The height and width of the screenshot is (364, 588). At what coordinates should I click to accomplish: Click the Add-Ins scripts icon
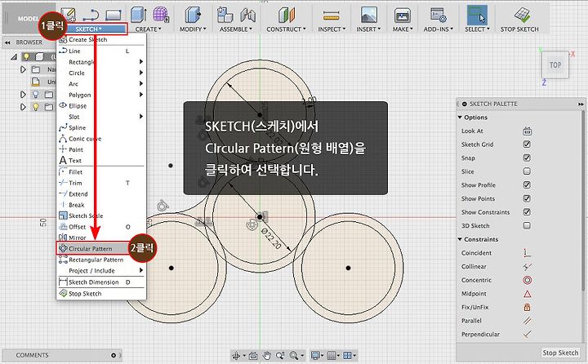coord(438,15)
